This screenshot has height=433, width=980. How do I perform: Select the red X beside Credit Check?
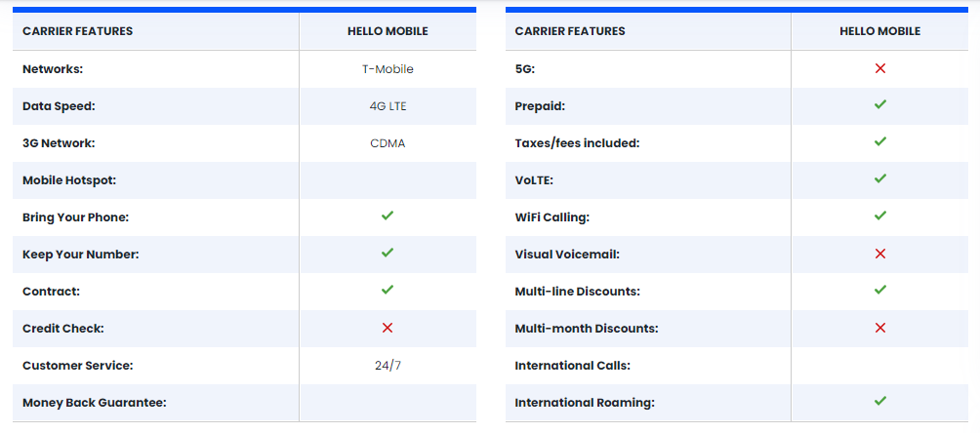[388, 328]
